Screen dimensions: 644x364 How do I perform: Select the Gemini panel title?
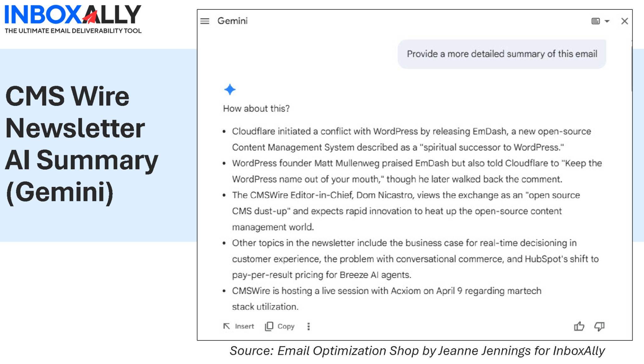tap(233, 21)
